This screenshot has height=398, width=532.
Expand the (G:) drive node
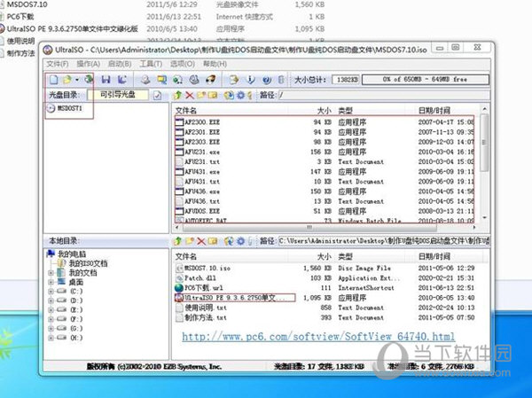pos(51,328)
